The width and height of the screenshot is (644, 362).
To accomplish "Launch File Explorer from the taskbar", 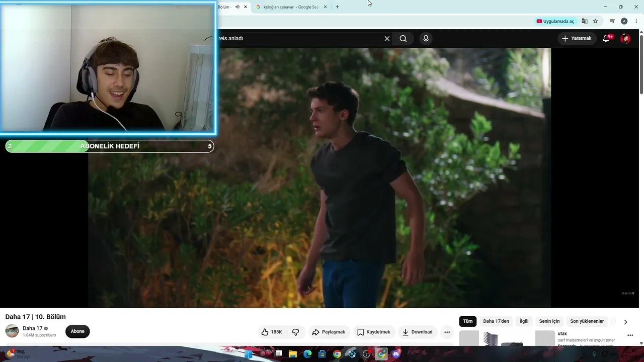I will pos(292,354).
